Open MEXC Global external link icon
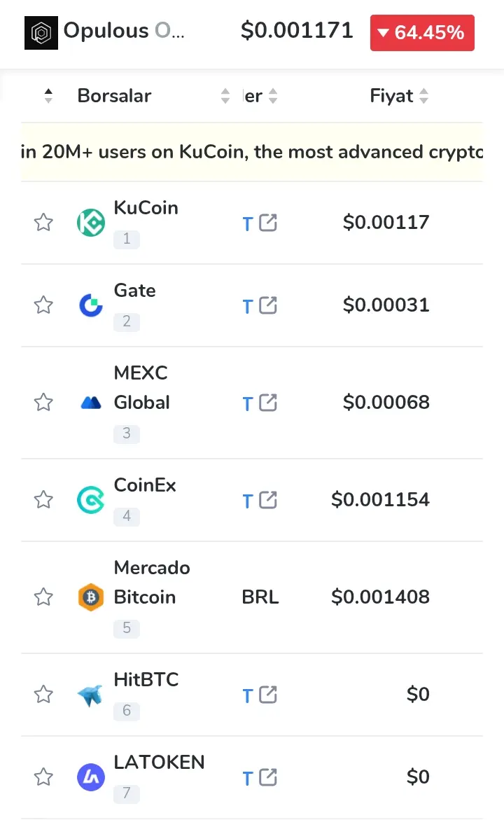The image size is (504, 820). 268,403
